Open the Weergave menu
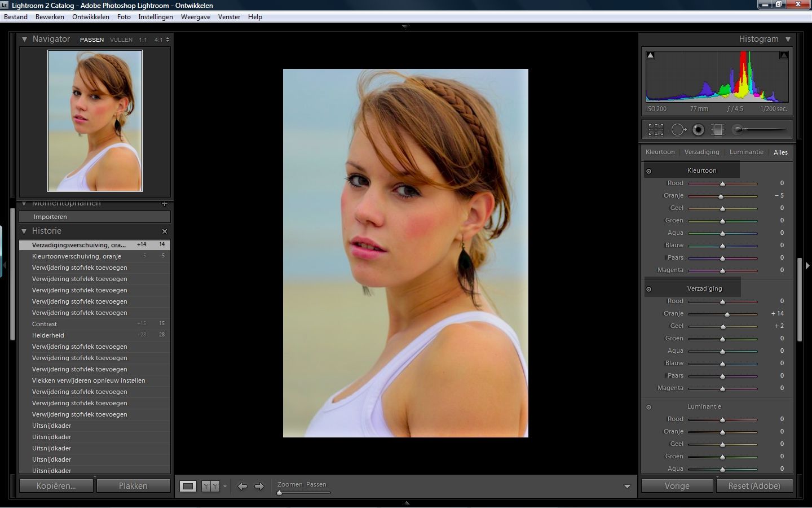Viewport: 812px width, 508px height. pos(196,17)
